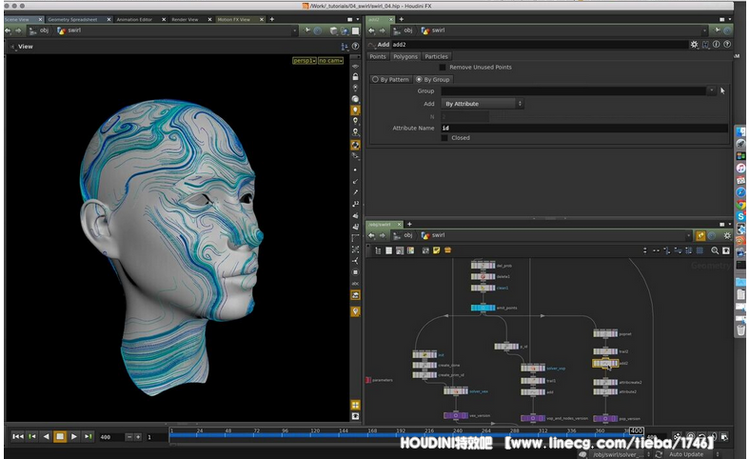Click the add2 node name field

coord(539,44)
